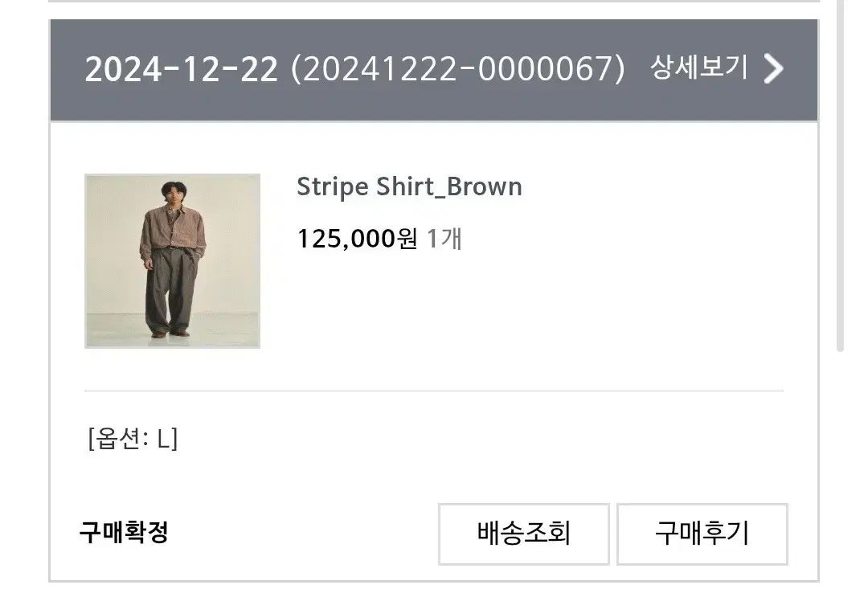Click the gray order header bar
This screenshot has height=589, width=868.
[434, 70]
